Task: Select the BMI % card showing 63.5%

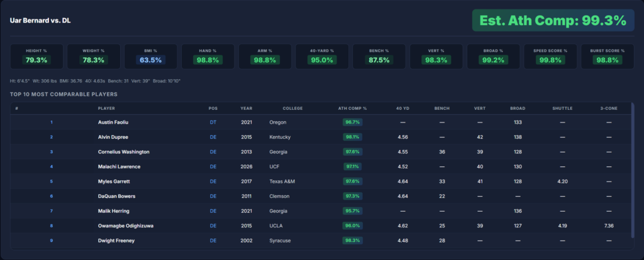Action: 150,56
